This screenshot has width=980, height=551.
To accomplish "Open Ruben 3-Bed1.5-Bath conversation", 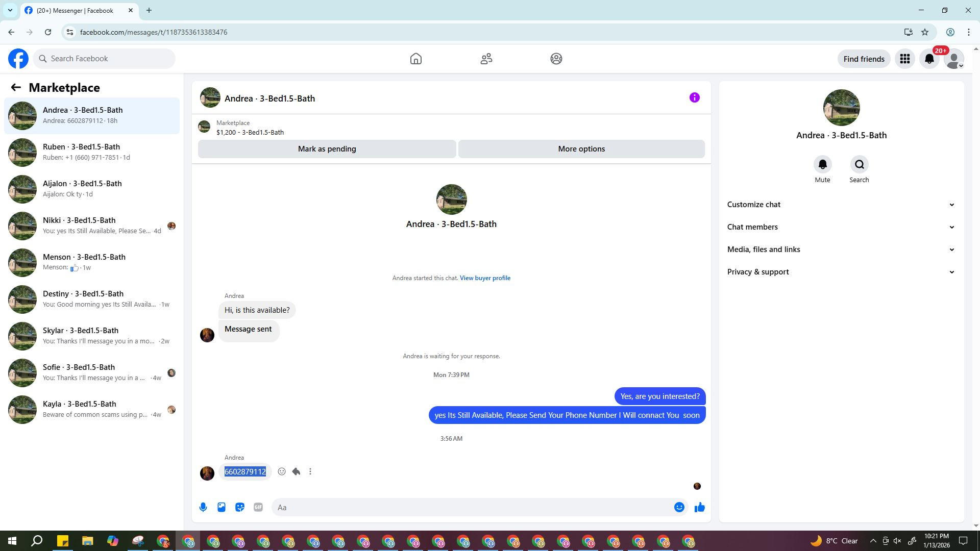I will [x=92, y=152].
